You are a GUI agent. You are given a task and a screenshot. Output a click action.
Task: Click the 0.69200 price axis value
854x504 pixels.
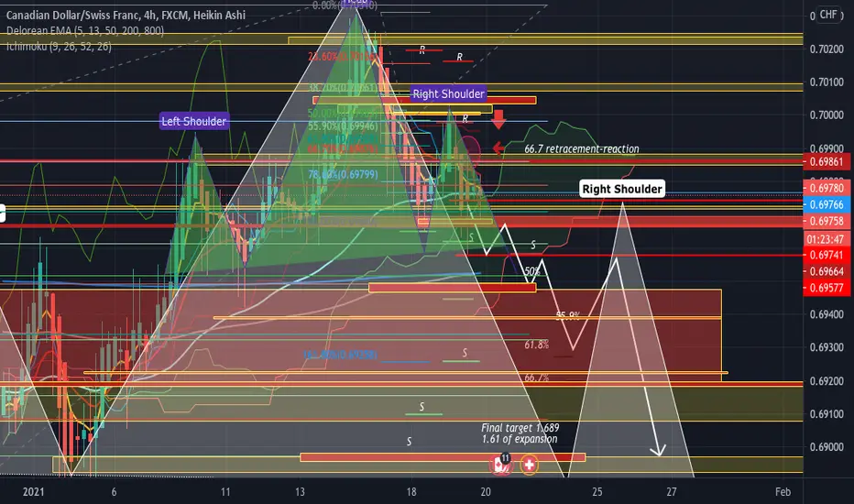click(827, 381)
